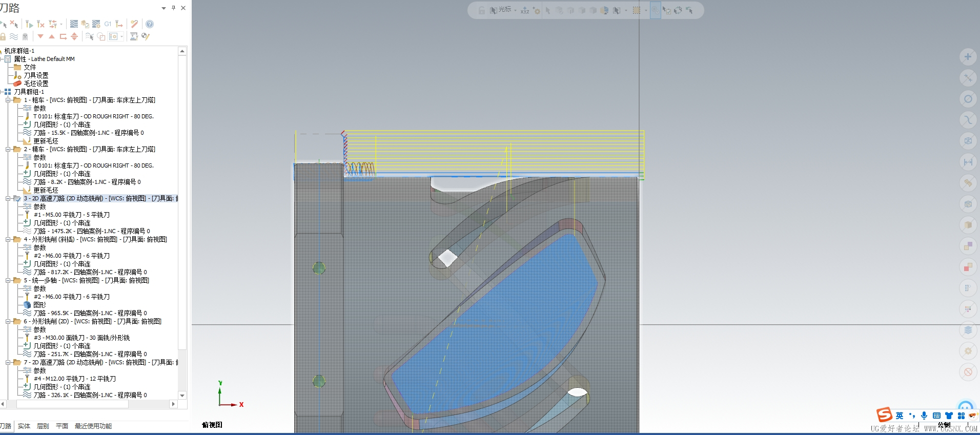Select 刀具设置 in the tree
This screenshot has height=435, width=980.
pos(36,75)
